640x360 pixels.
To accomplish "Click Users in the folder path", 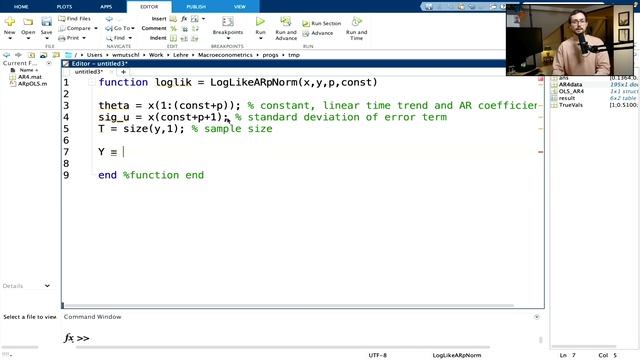I will (x=94, y=55).
